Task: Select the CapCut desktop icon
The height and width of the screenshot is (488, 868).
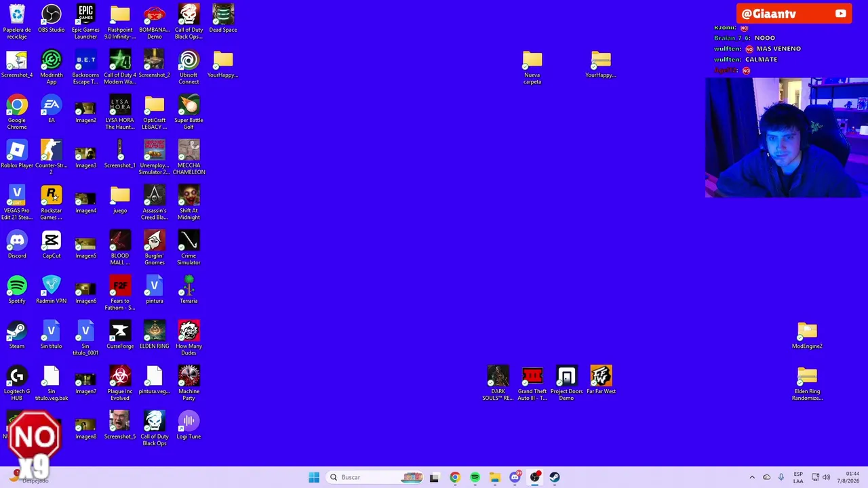Action: click(x=52, y=245)
